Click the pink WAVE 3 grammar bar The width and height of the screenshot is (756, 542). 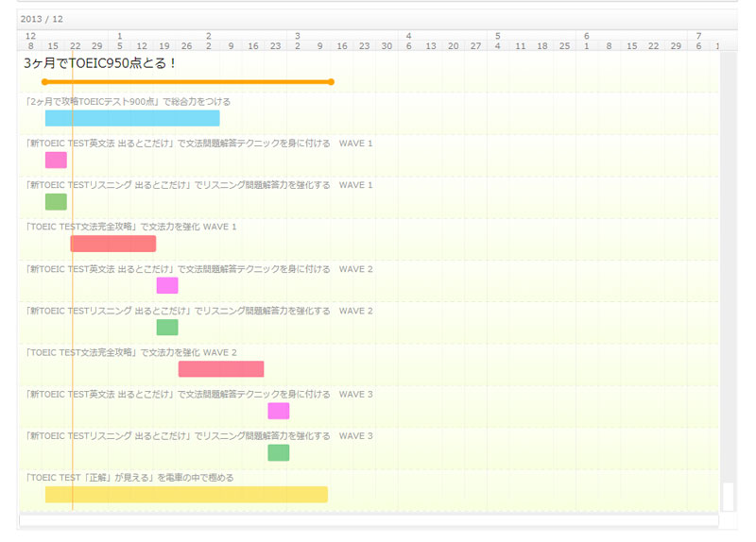(278, 411)
